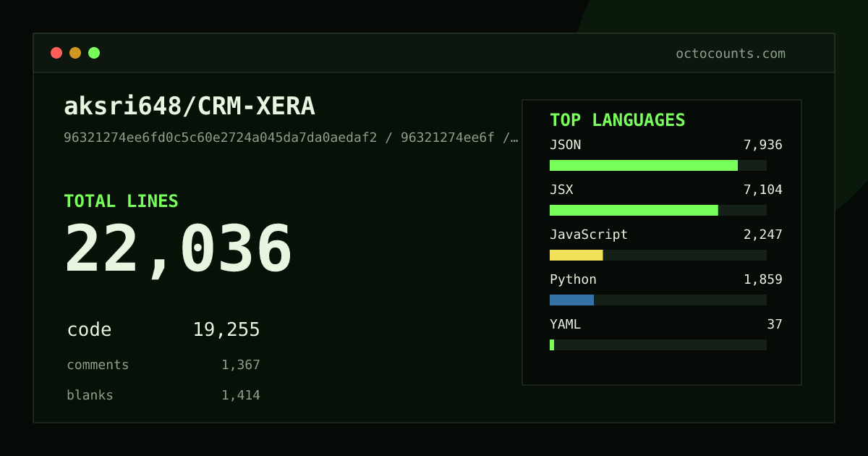Select the 1,859 Python line count
The height and width of the screenshot is (456, 868).
click(x=763, y=279)
